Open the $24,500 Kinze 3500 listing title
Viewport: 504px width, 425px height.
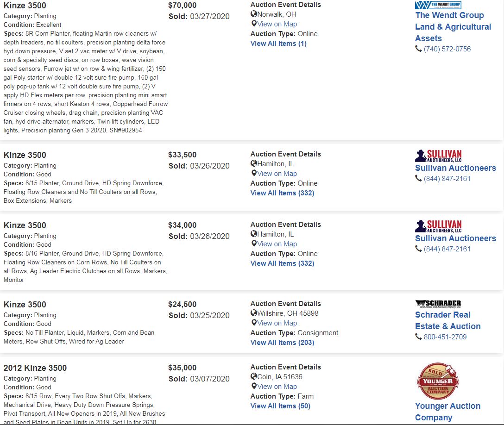tap(25, 304)
